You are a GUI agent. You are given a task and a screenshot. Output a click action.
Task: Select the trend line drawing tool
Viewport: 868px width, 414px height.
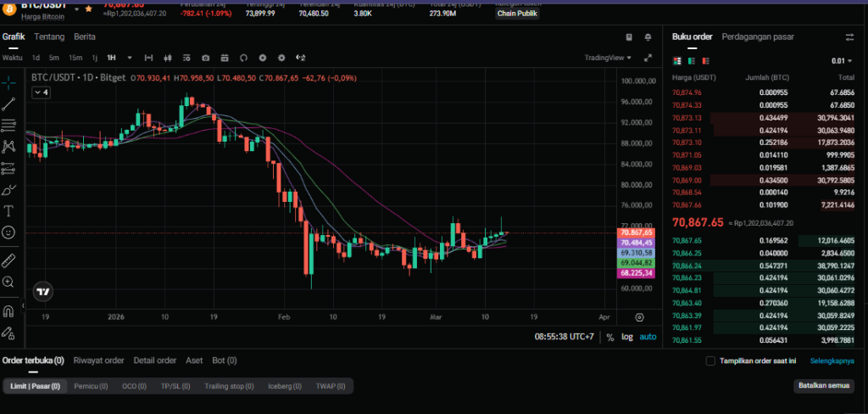click(9, 103)
